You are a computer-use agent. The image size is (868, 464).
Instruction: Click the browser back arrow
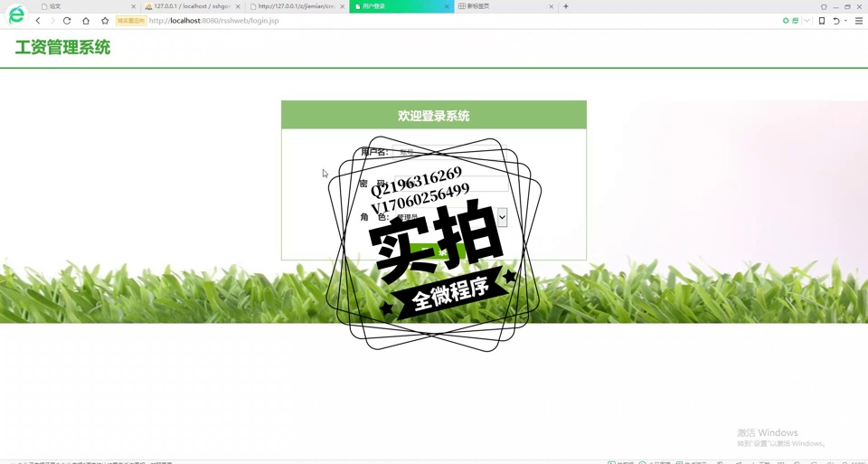point(38,21)
